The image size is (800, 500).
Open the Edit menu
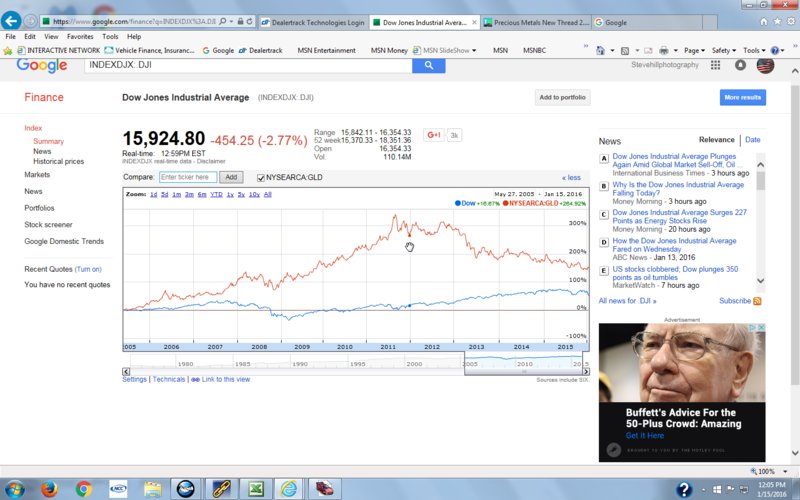pos(30,37)
